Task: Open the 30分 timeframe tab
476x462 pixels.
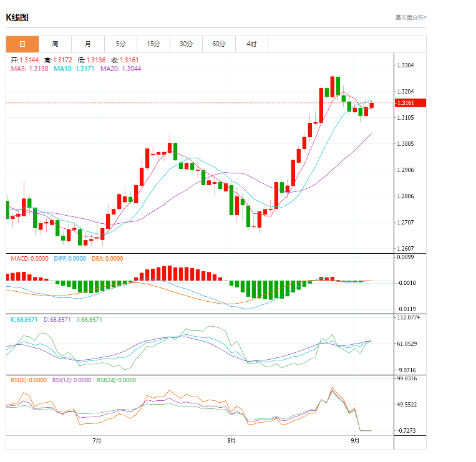Action: click(x=187, y=44)
